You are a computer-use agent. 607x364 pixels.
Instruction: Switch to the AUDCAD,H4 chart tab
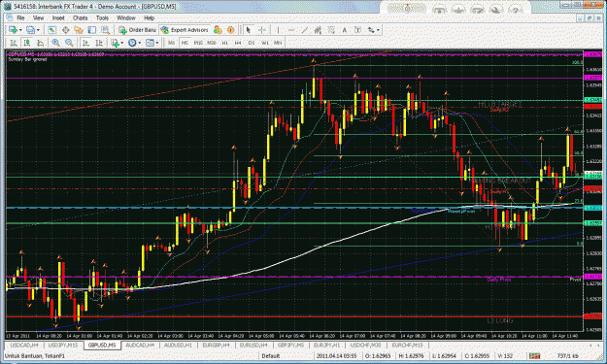pos(140,345)
